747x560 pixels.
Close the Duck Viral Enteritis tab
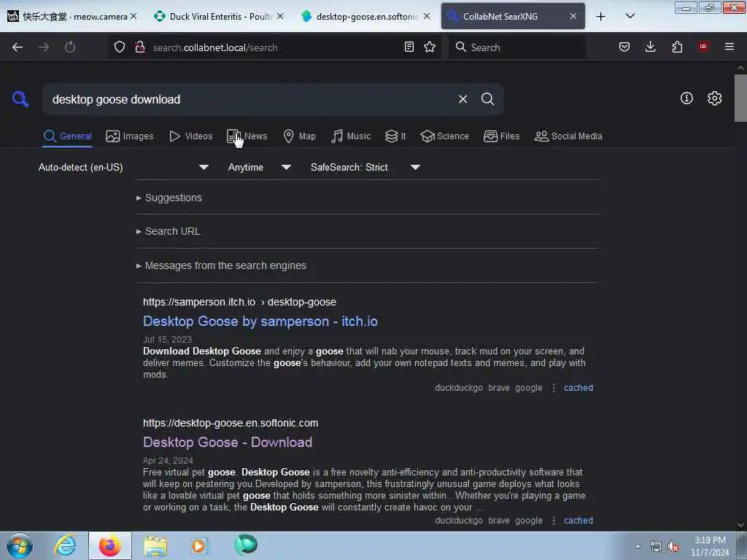[280, 16]
